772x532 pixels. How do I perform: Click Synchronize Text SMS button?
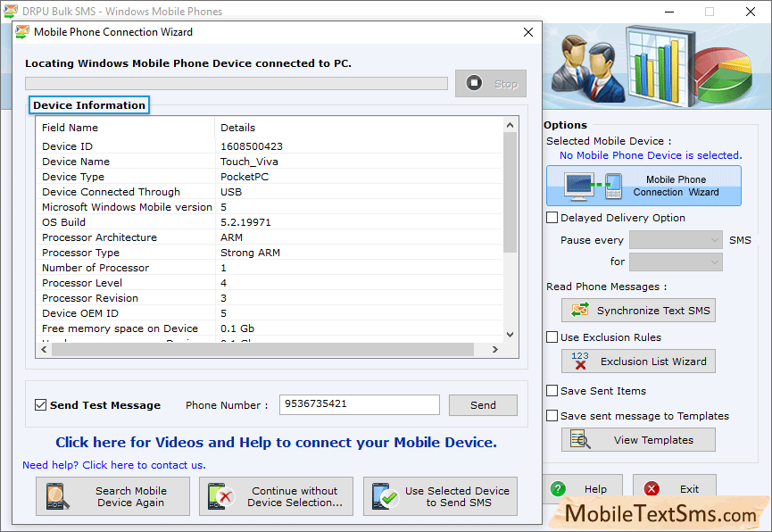point(638,311)
